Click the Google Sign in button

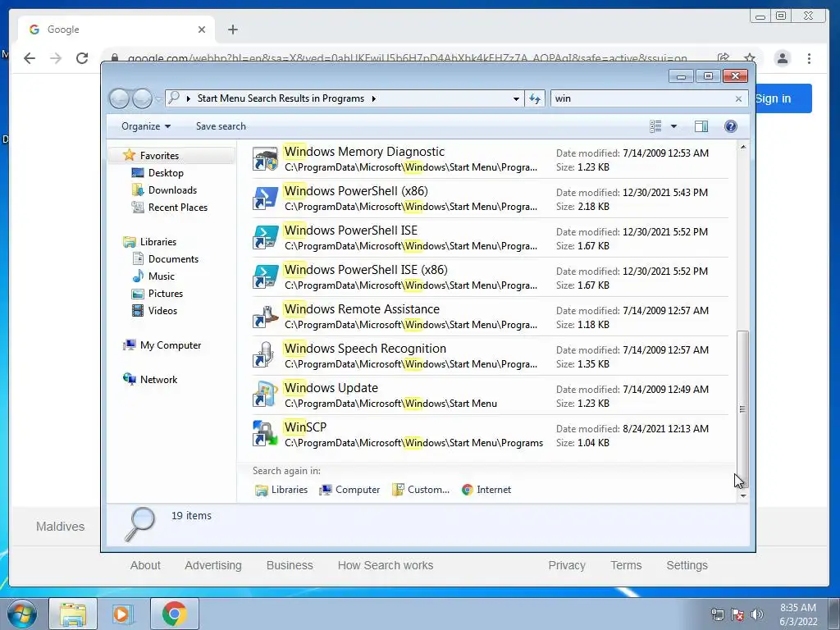(783, 98)
